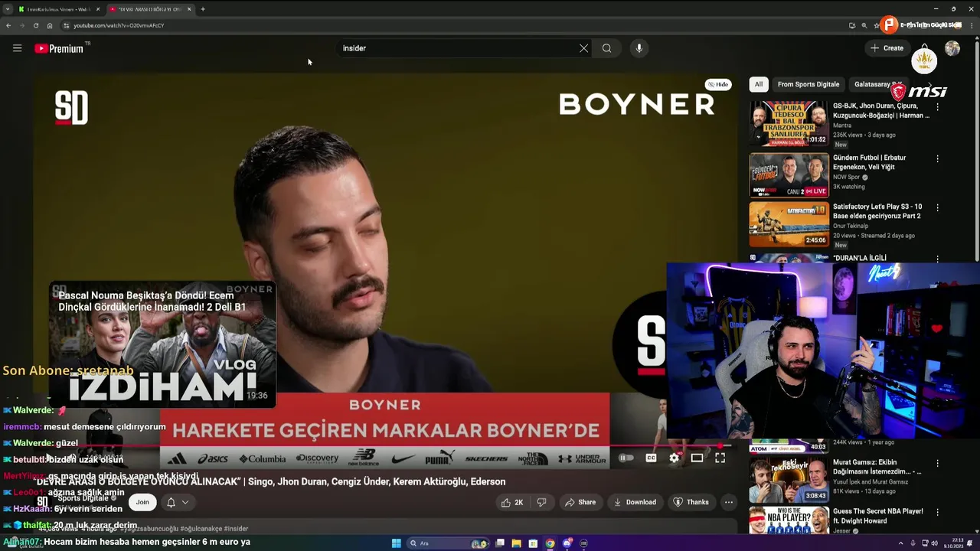Open options for 'Satisfactory Let's Play' video

937,208
